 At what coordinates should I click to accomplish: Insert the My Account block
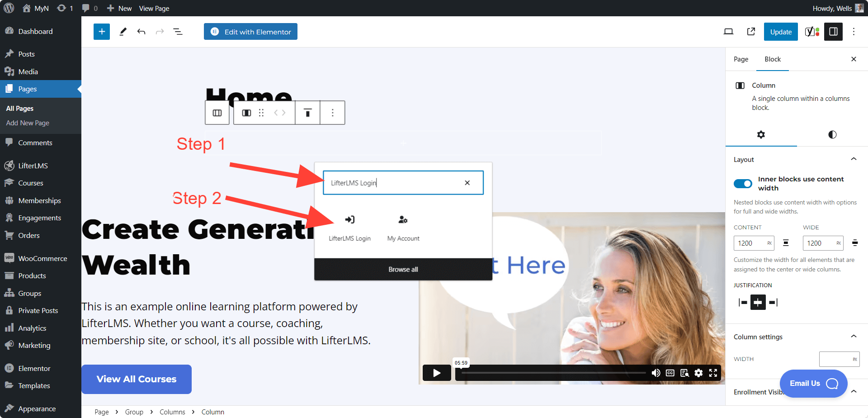(403, 228)
